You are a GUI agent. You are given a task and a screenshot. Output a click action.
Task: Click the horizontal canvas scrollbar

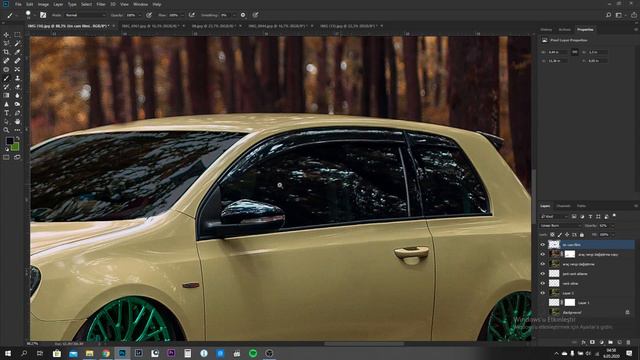(x=363, y=344)
